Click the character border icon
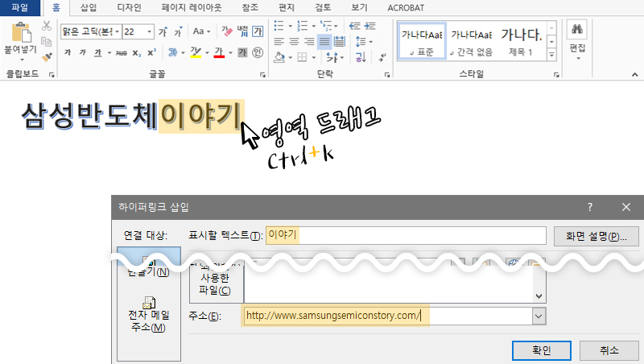Image resolution: width=644 pixels, height=364 pixels. pos(258,31)
